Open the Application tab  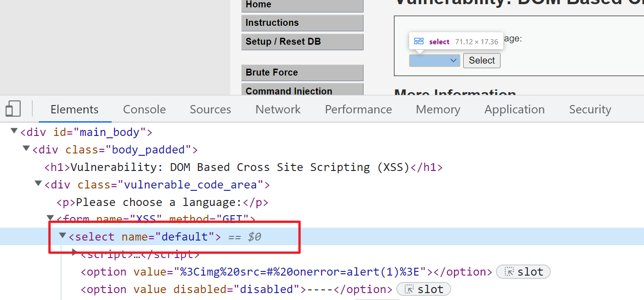(514, 109)
